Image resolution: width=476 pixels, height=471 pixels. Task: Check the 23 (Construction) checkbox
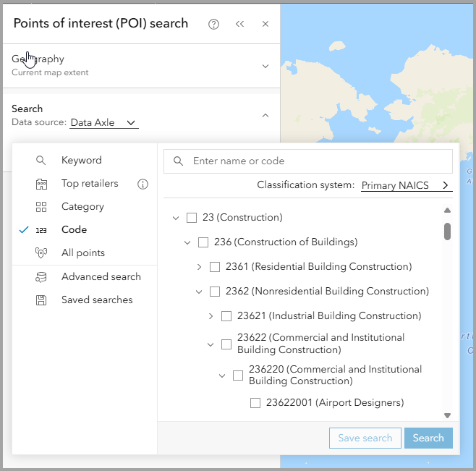[192, 218]
